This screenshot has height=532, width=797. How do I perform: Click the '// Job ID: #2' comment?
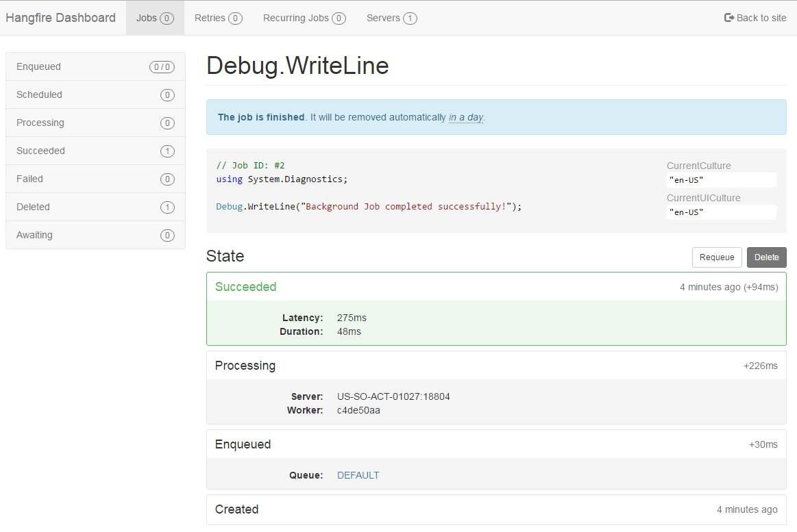(251, 166)
